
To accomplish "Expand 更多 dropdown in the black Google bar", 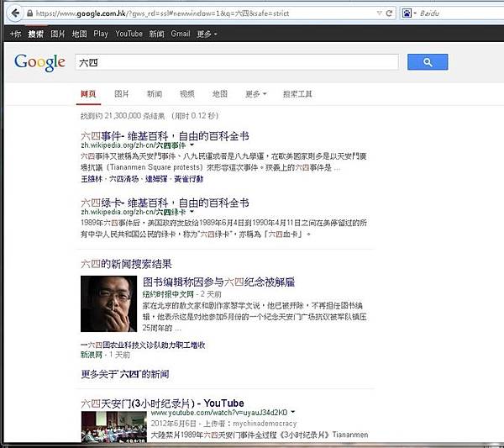I will [x=207, y=34].
